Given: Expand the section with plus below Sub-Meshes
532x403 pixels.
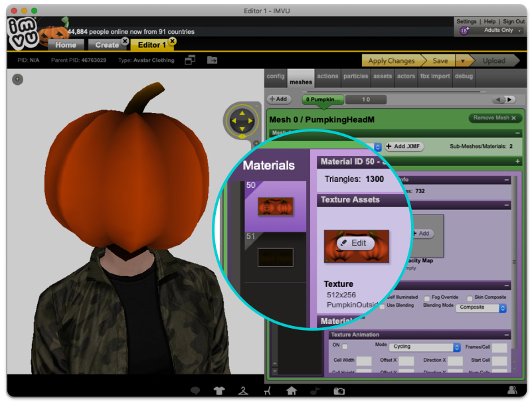Looking at the screenshot, I should click(517, 161).
